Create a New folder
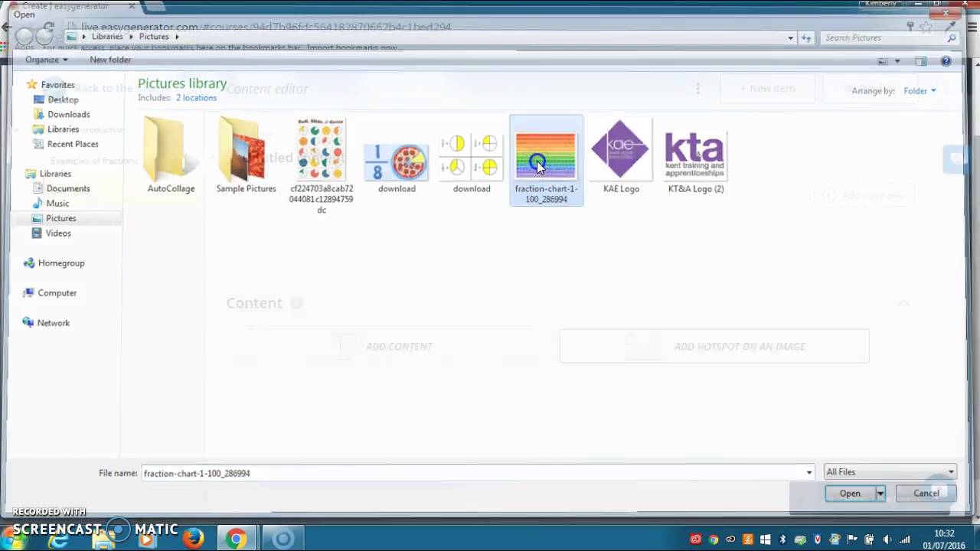Image resolution: width=980 pixels, height=551 pixels. pos(110,60)
